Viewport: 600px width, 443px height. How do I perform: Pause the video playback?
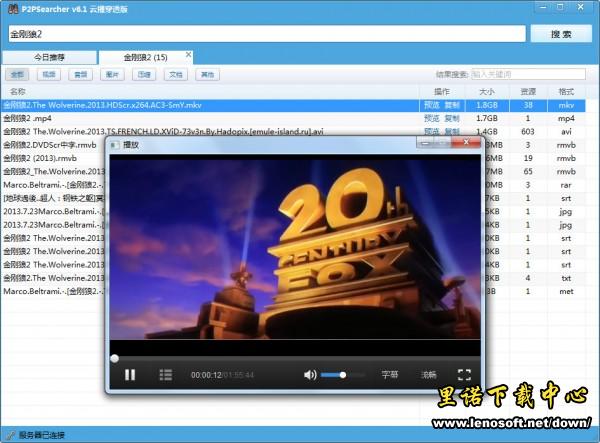pyautogui.click(x=130, y=375)
